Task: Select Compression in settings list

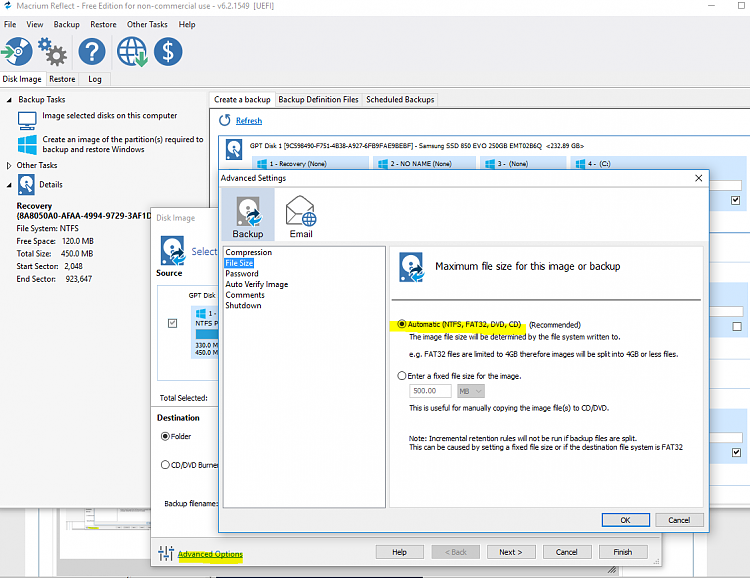Action: tap(249, 252)
